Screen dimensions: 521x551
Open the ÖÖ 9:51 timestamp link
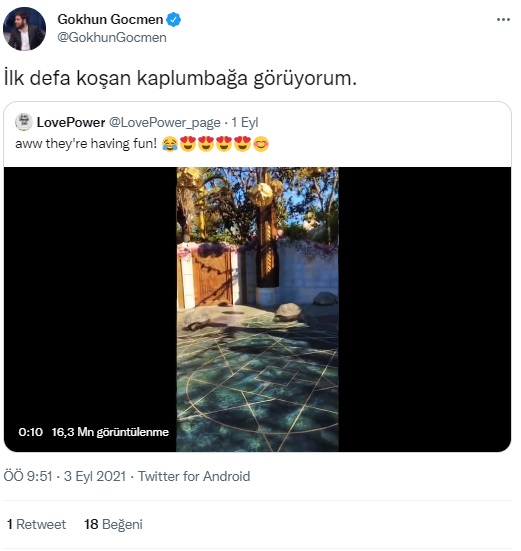[x=28, y=477]
